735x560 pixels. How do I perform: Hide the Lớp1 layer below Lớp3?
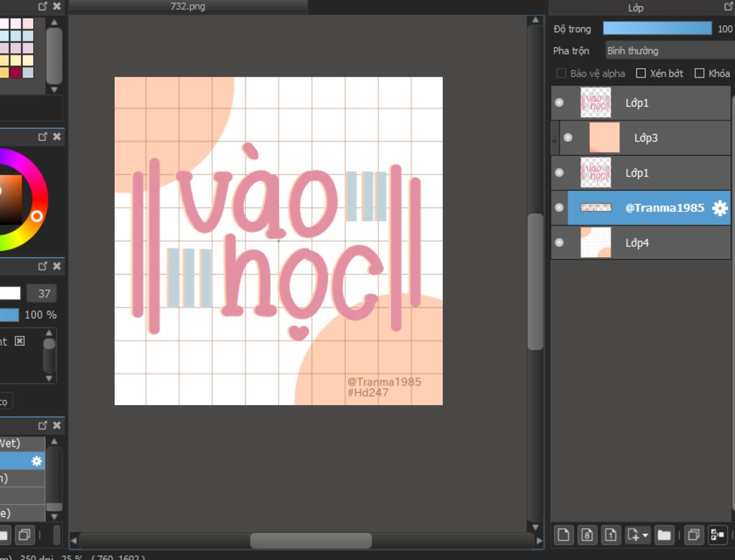[559, 172]
